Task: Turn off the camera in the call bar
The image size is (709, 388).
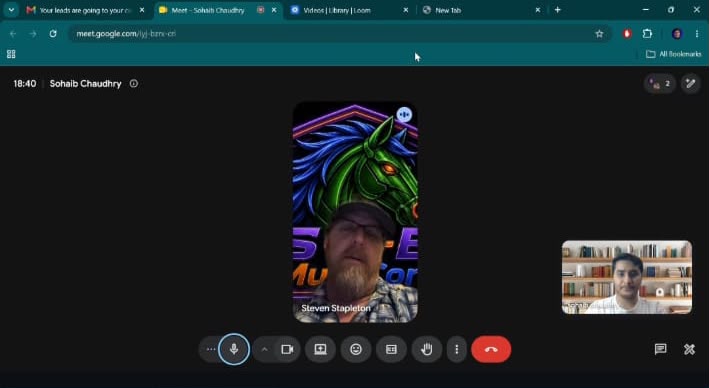Action: 288,349
